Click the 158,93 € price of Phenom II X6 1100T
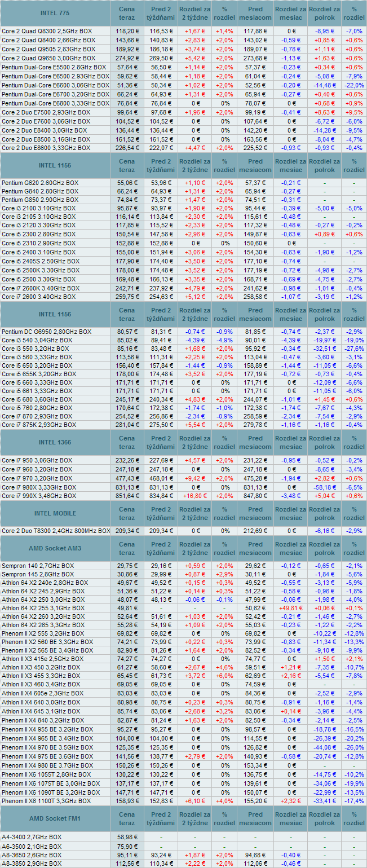 [x=127, y=801]
